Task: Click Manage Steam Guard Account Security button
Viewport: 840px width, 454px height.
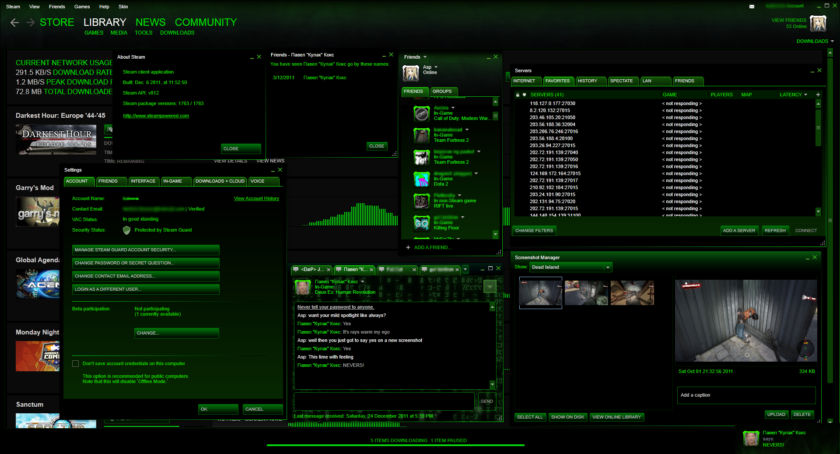Action: tap(146, 250)
